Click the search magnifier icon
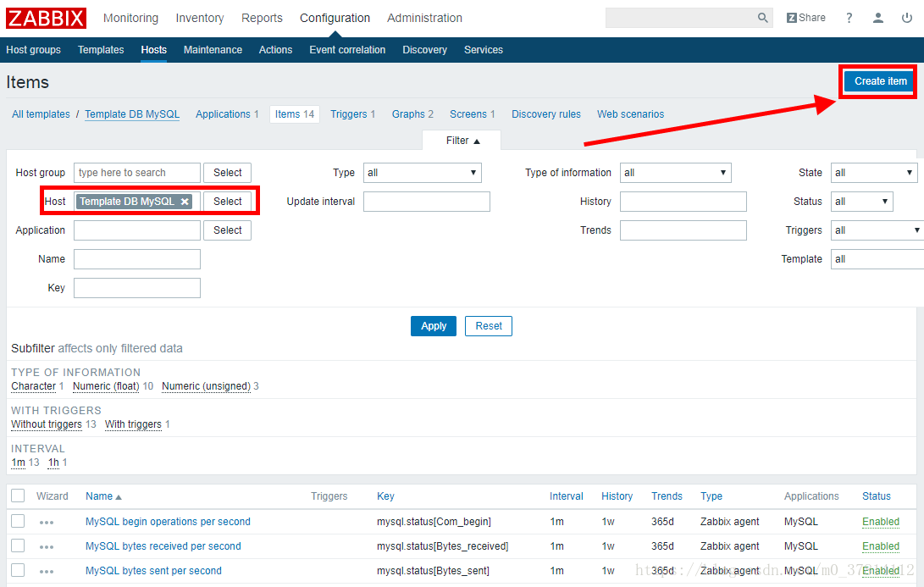The height and width of the screenshot is (587, 924). coord(762,18)
